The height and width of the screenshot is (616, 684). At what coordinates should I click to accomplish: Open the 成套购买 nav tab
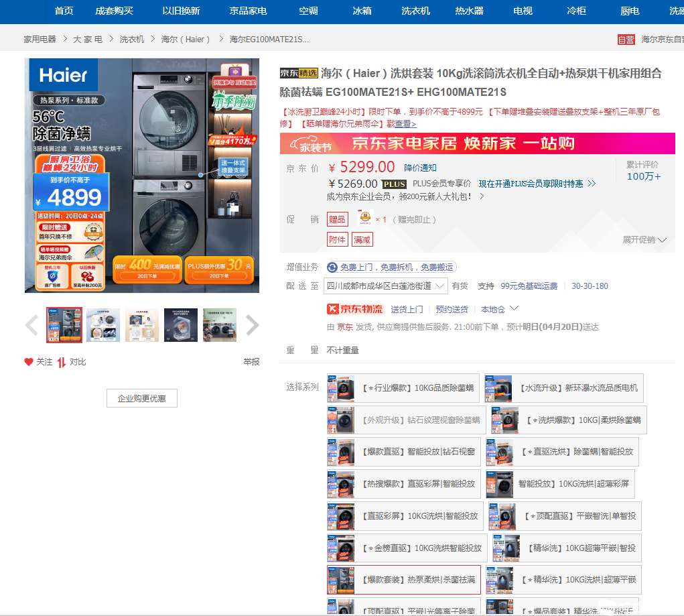[114, 11]
